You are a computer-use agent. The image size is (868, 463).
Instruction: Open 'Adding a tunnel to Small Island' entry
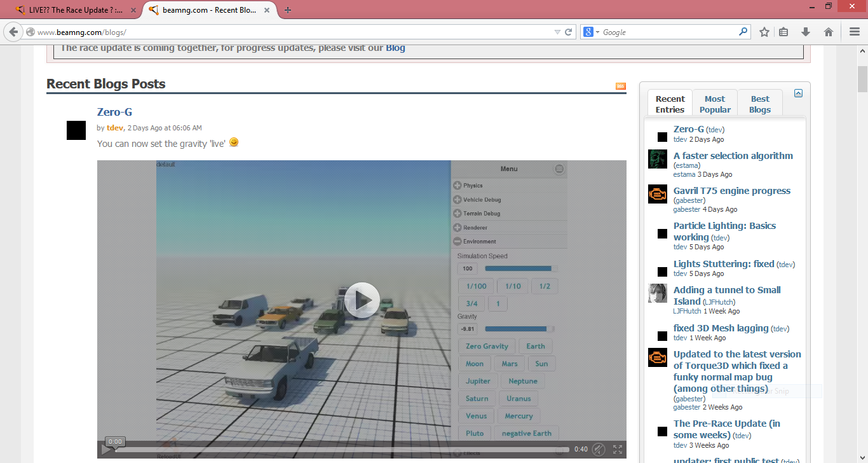[727, 296]
